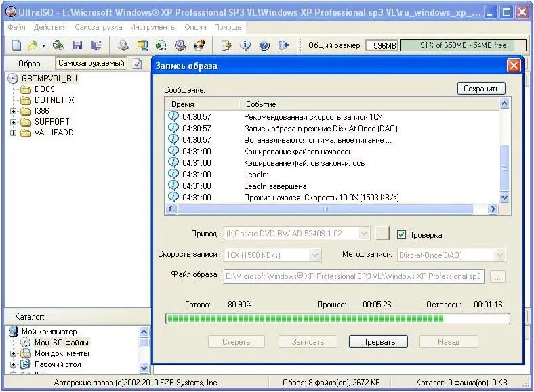The image size is (534, 392).
Task: Click message list horizontal scroll left arrow
Action: click(171, 209)
